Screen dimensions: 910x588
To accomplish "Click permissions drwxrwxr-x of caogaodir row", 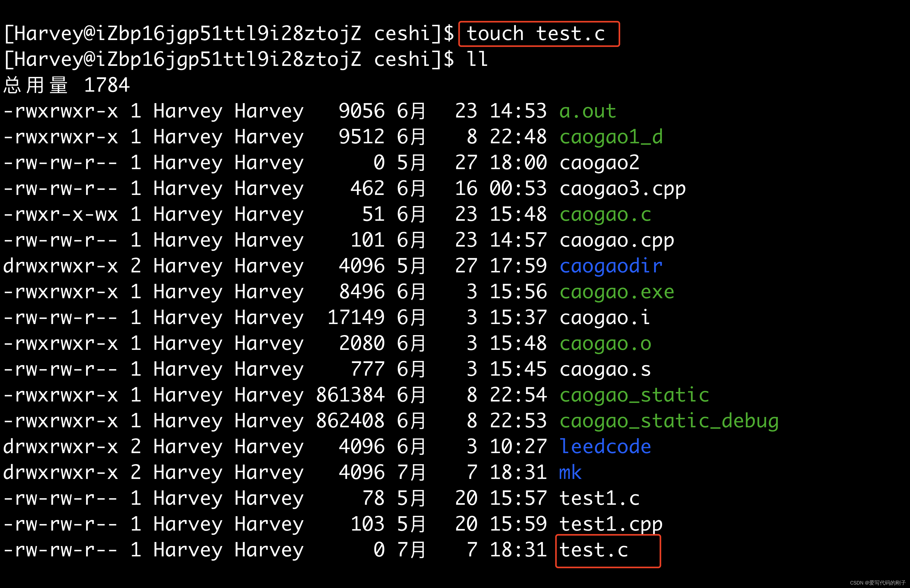I will pyautogui.click(x=60, y=266).
